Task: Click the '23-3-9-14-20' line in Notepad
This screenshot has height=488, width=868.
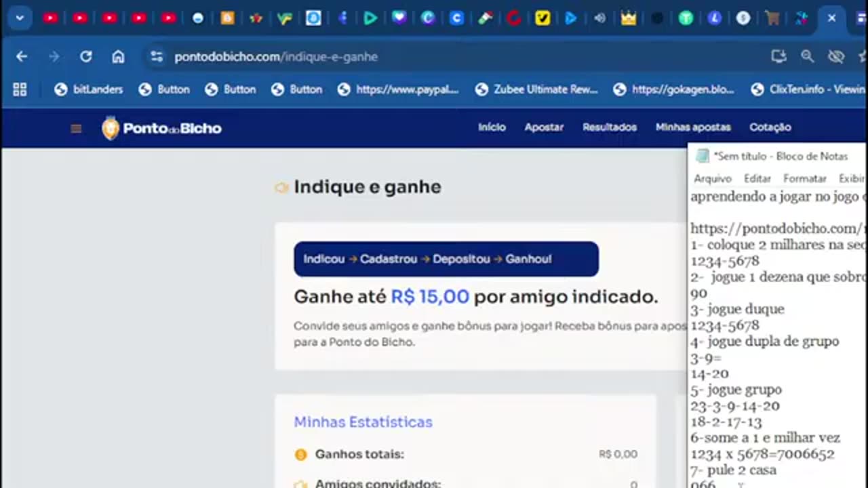Action: pyautogui.click(x=735, y=406)
